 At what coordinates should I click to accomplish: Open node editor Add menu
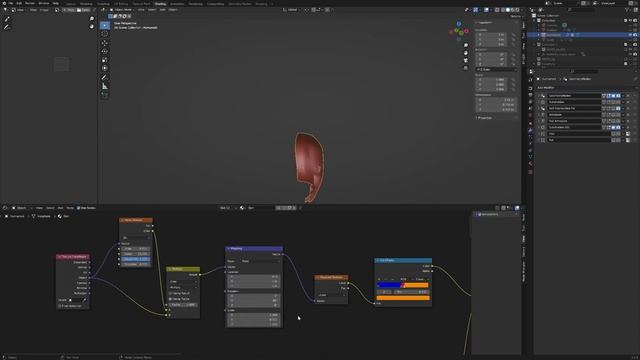tap(60, 208)
